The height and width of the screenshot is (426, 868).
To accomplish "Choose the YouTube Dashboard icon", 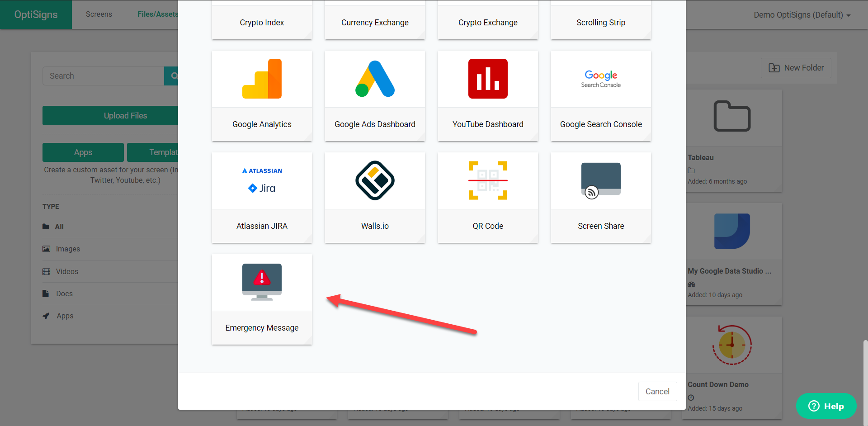I will coord(488,79).
